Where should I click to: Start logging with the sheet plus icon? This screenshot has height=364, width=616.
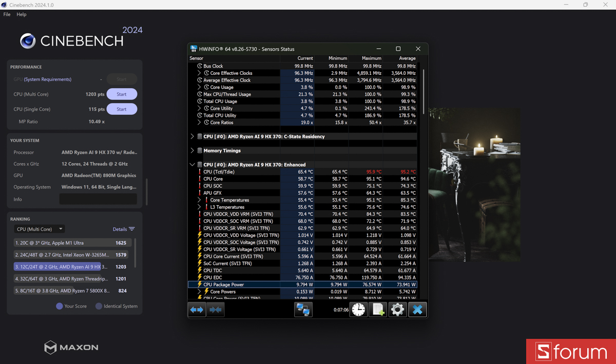coord(378,310)
